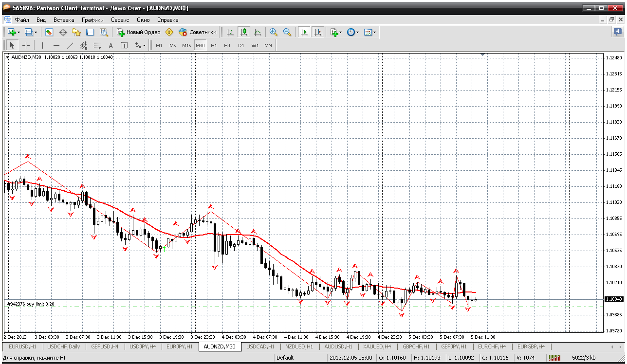Open the Data Window crosshair icon
This screenshot has height=364, width=627.
click(63, 32)
